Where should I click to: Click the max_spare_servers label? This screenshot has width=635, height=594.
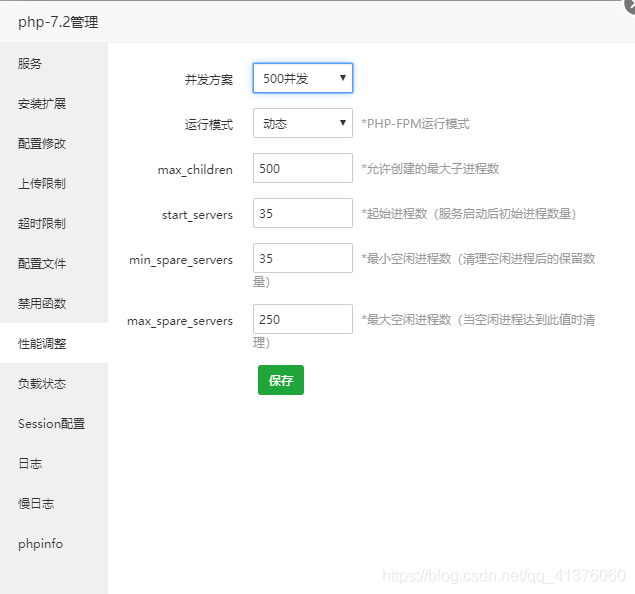pos(180,321)
